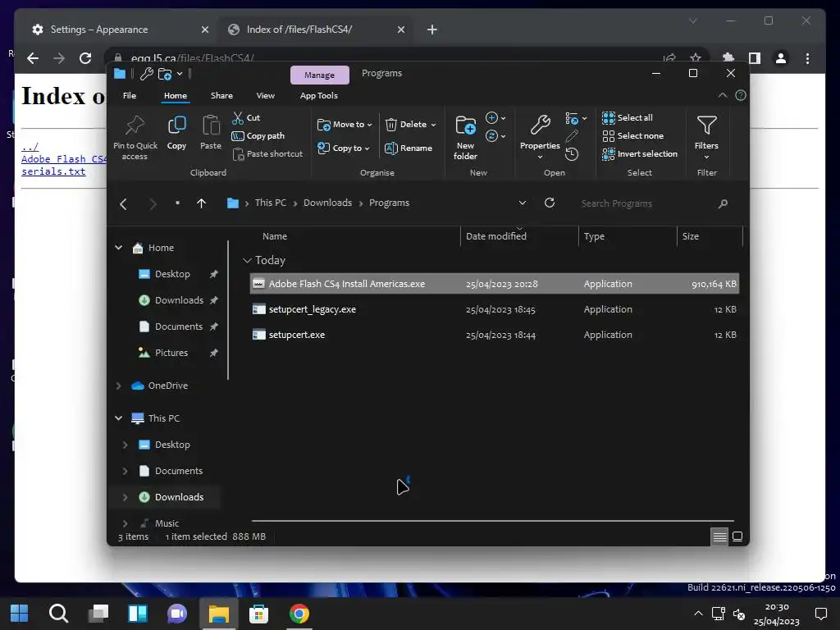Viewport: 840px width, 630px height.
Task: Click Delete with the bin icon
Action: tap(407, 125)
